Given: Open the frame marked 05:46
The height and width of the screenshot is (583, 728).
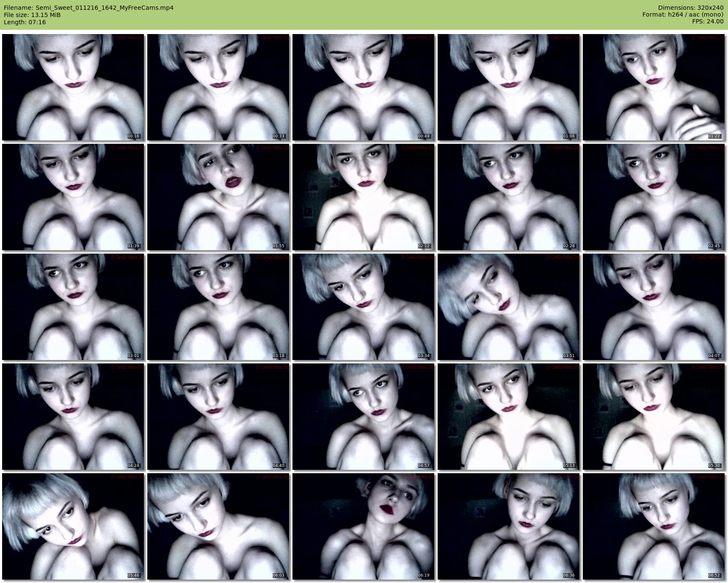Looking at the screenshot, I should [73, 526].
